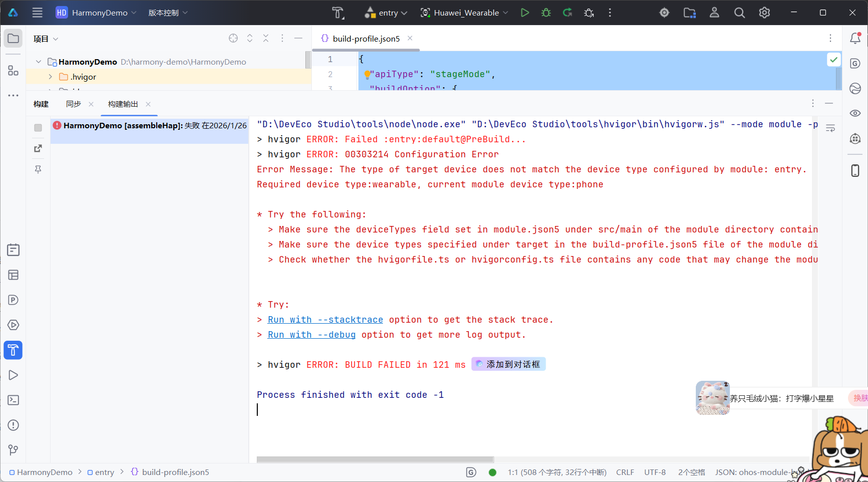Click the Run with --debug link

tap(312, 335)
